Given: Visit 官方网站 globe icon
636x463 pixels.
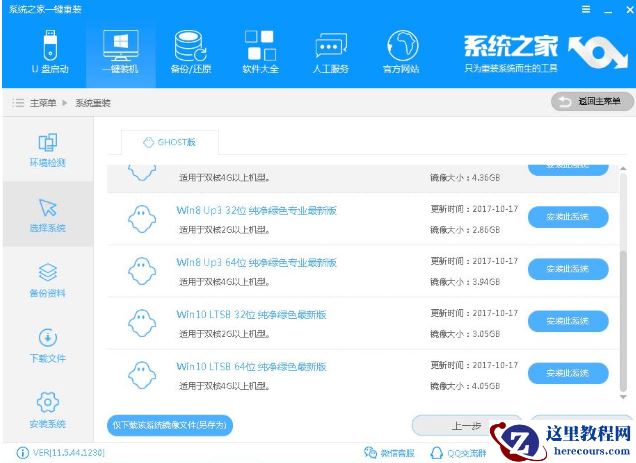Looking at the screenshot, I should (x=401, y=52).
